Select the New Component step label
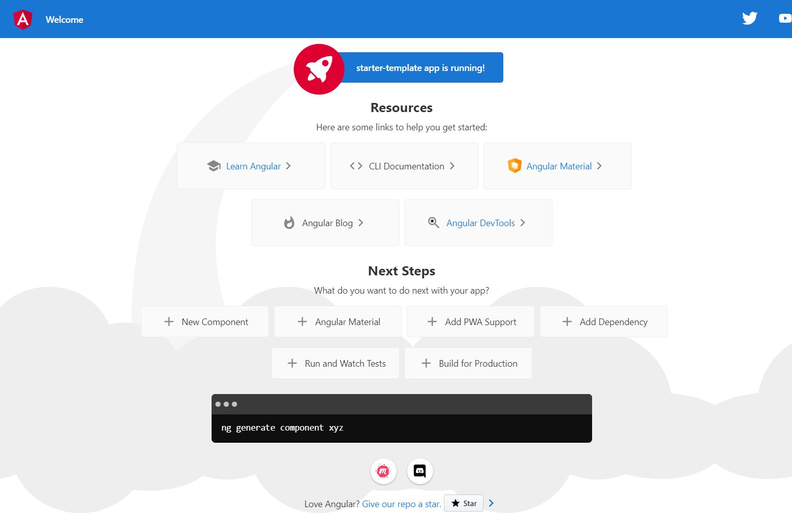 (x=215, y=322)
